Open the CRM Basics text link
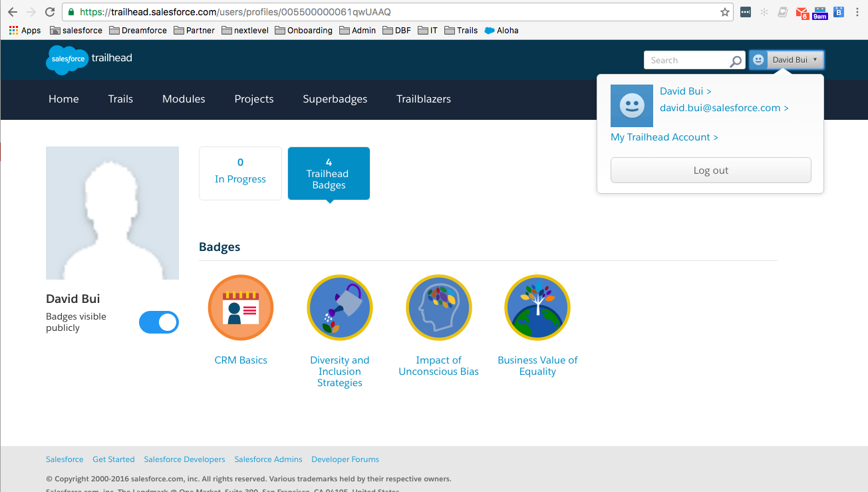Viewport: 868px width, 492px height. point(241,360)
